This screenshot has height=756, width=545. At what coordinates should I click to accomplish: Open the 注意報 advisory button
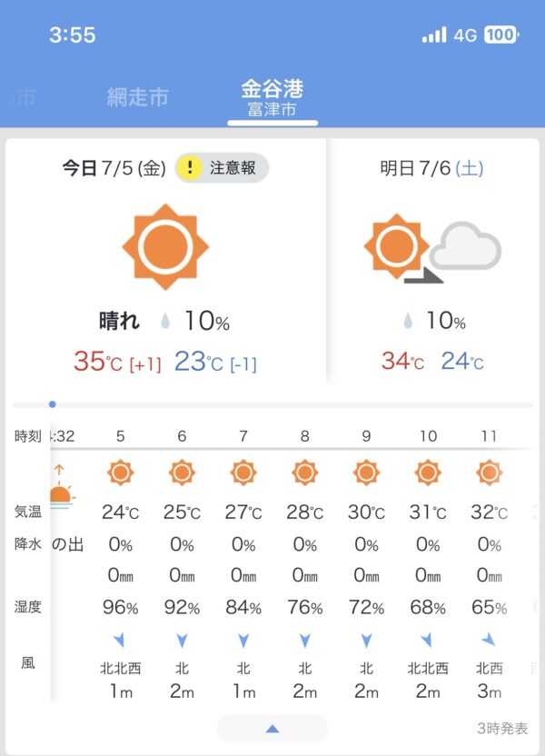223,167
